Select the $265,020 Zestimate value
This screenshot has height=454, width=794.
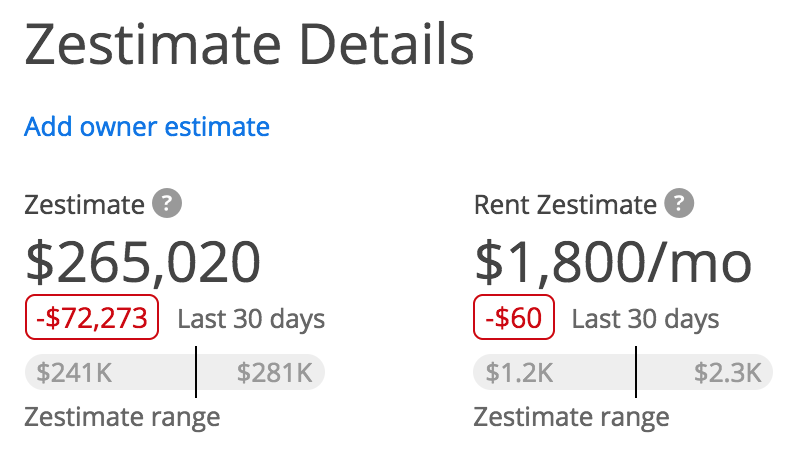(x=143, y=262)
